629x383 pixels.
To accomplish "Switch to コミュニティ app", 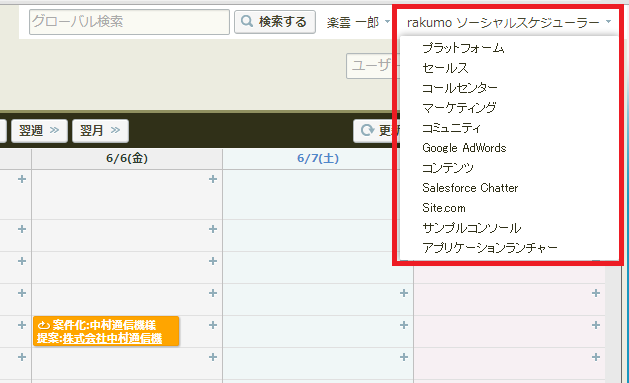I will 451,128.
